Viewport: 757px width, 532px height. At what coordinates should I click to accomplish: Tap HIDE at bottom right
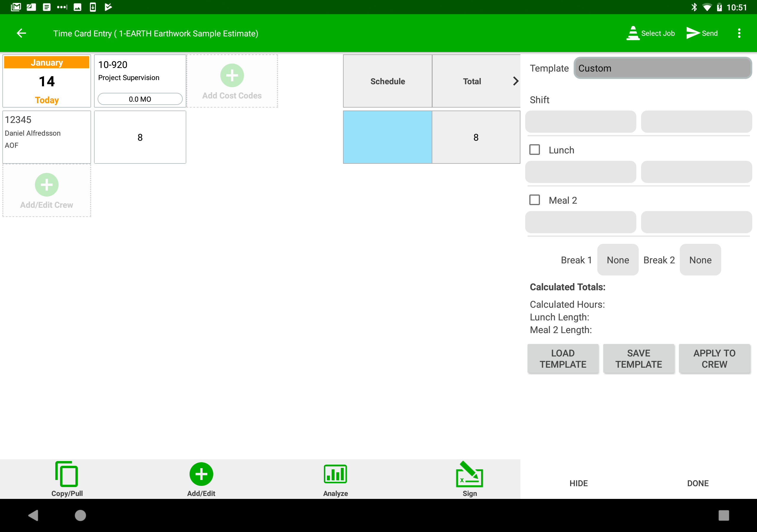click(x=578, y=483)
